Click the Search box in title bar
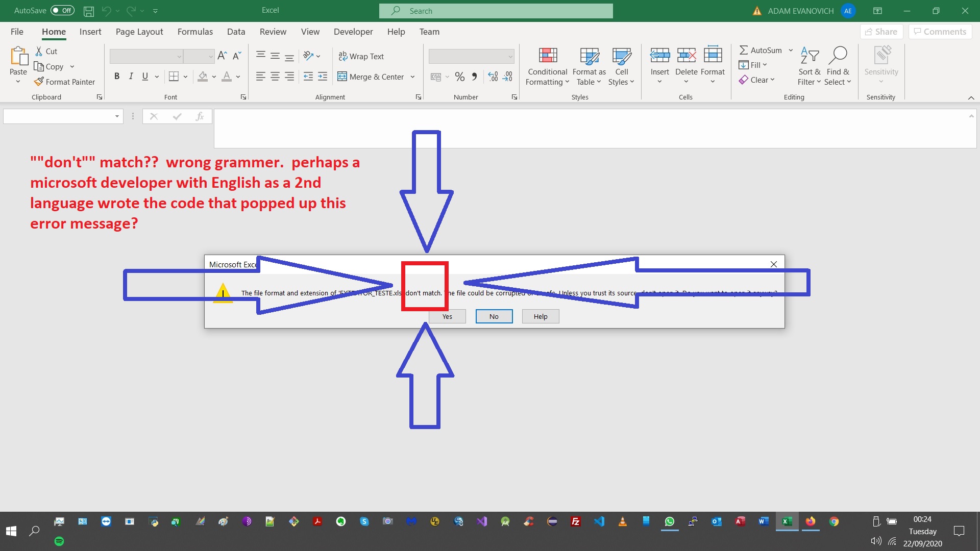Image resolution: width=980 pixels, height=551 pixels. 496,11
